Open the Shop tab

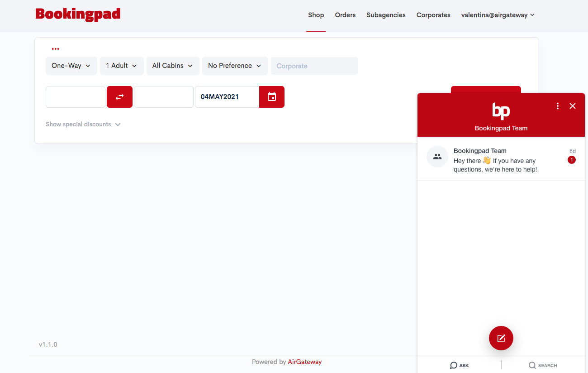tap(316, 15)
